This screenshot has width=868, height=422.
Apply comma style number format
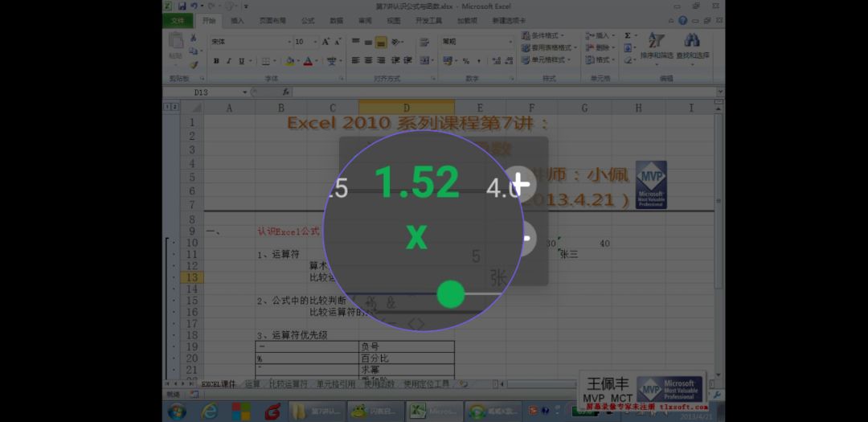pos(478,61)
